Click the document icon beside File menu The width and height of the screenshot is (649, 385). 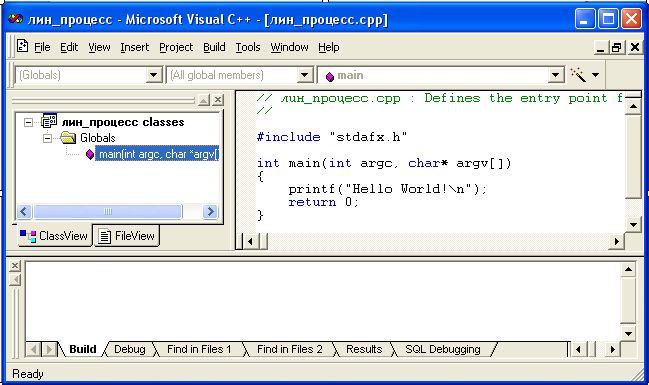click(22, 46)
